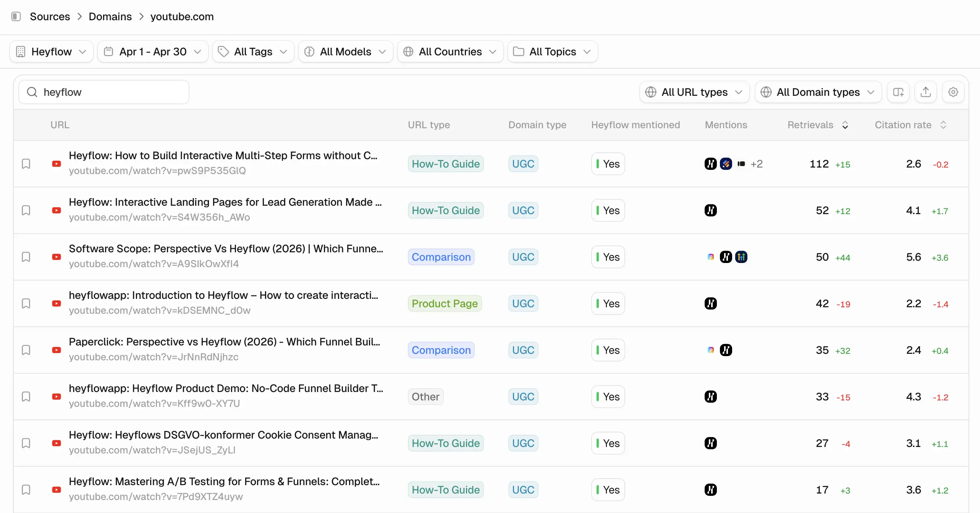Click Heyflow logo in Software Scope row
This screenshot has width=980, height=513.
(726, 257)
